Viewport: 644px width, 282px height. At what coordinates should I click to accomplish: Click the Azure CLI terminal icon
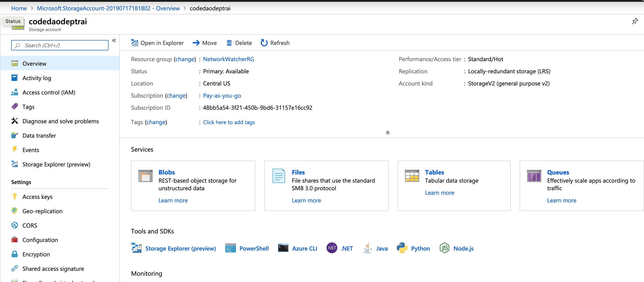283,248
